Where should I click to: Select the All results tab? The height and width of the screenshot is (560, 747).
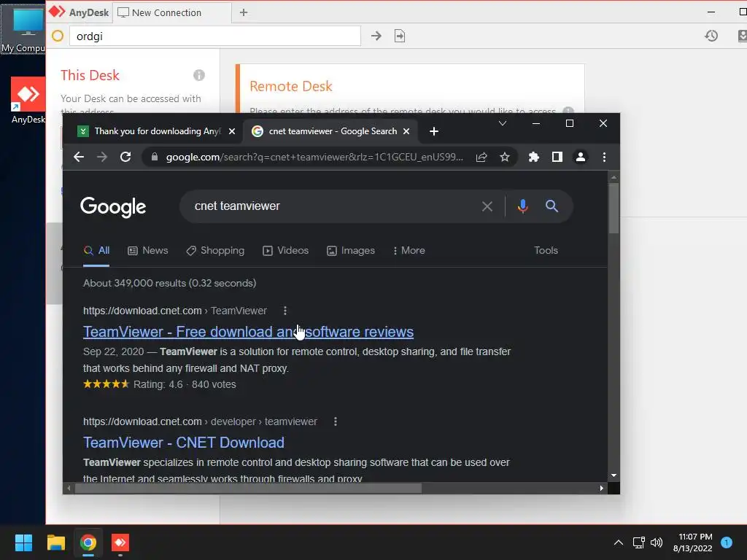[x=97, y=251]
